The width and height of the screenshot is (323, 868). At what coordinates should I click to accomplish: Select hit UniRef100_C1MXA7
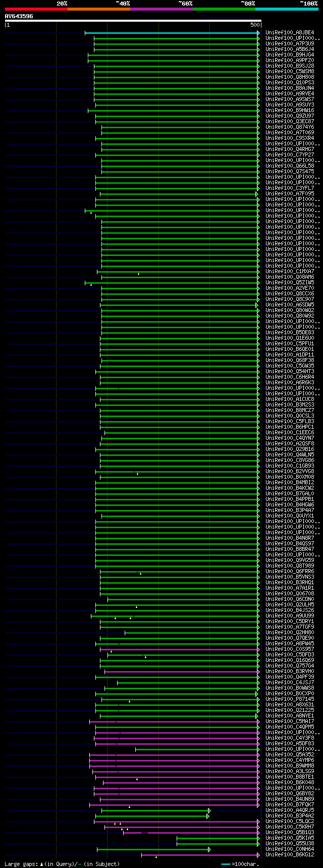pyautogui.click(x=290, y=272)
